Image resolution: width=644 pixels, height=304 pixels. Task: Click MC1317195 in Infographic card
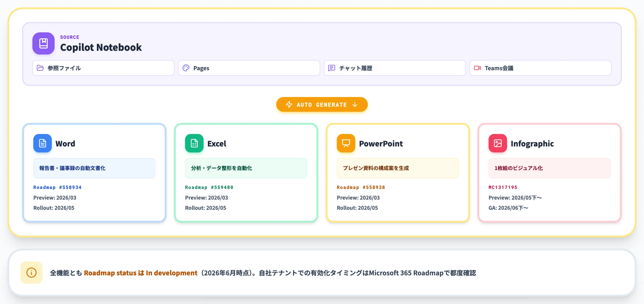click(x=503, y=187)
